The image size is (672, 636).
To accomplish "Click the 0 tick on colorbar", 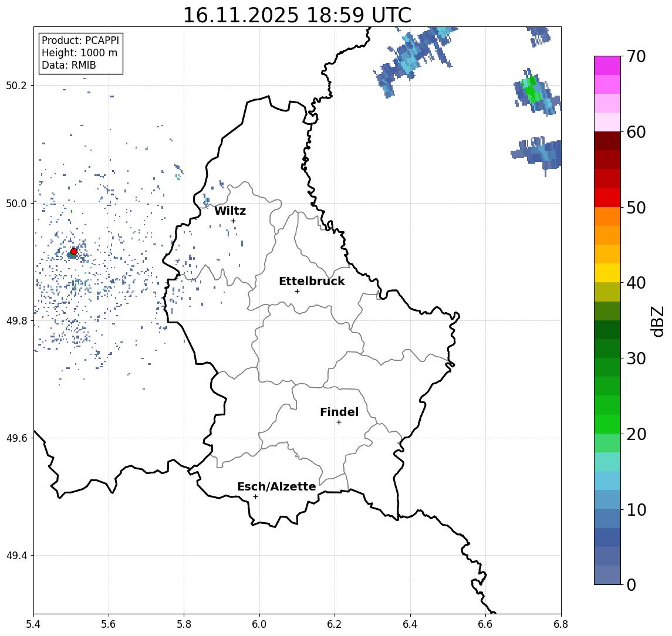I will pos(632,584).
